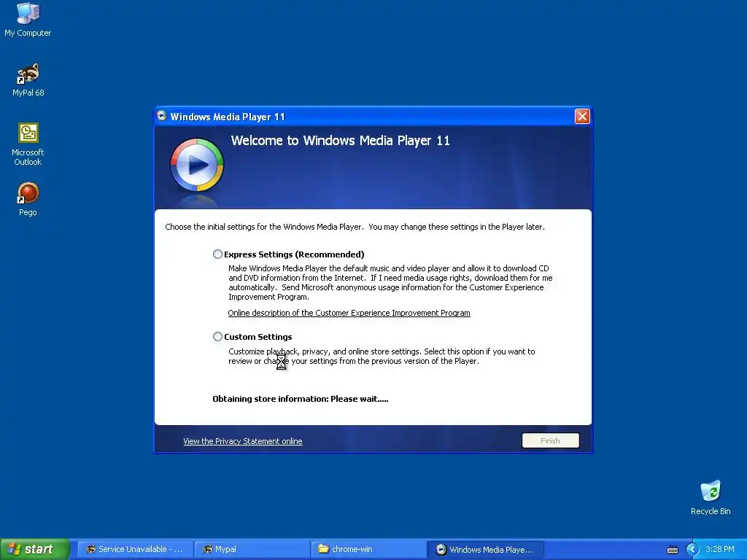
Task: Click the Custom Settings description paragraph
Action: point(382,356)
